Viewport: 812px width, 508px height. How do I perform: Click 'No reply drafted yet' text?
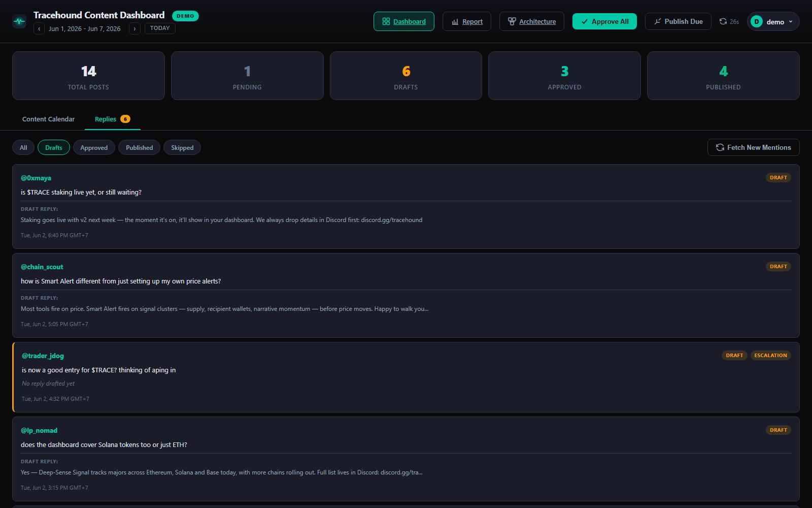[48, 384]
